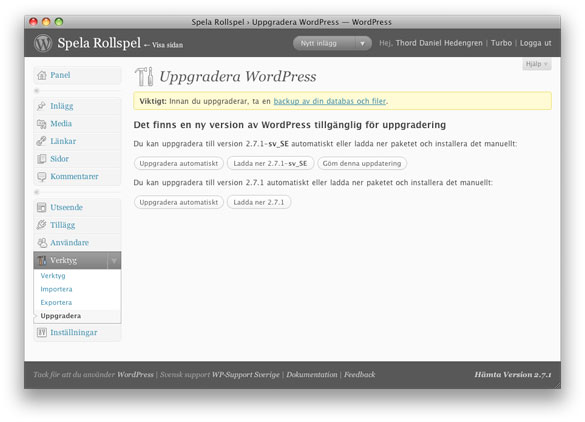Image resolution: width=585 pixels, height=422 pixels.
Task: Open WP-Support Sverige footer link
Action: (x=245, y=375)
